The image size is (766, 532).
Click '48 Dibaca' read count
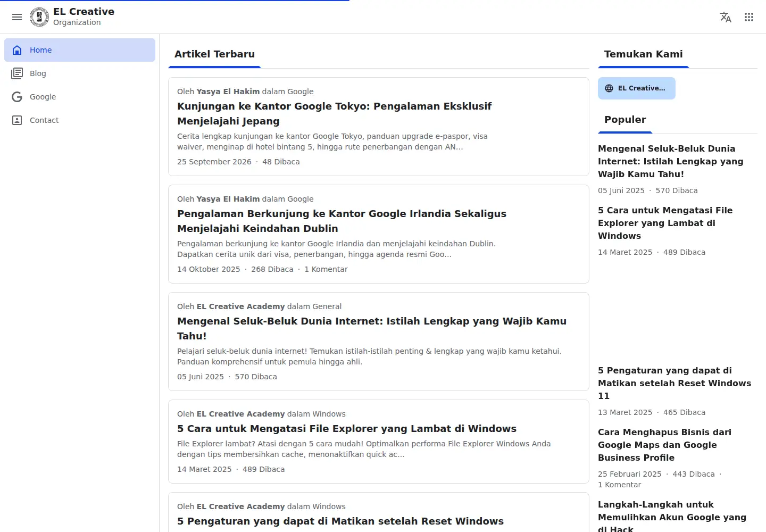[281, 162]
